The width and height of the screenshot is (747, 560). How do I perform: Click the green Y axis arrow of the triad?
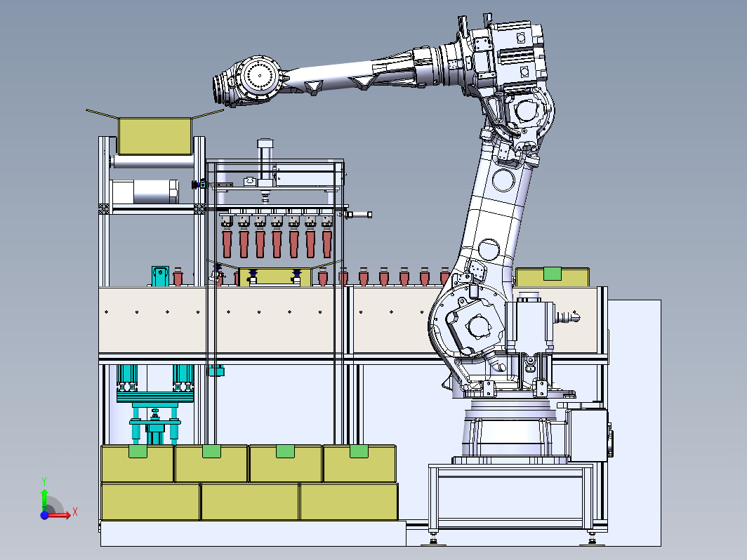click(44, 499)
